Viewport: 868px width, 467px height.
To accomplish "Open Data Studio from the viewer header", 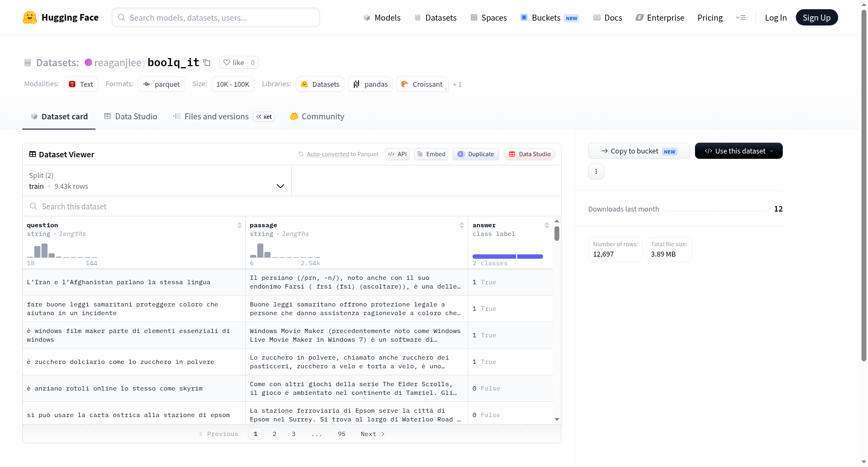I will 529,154.
